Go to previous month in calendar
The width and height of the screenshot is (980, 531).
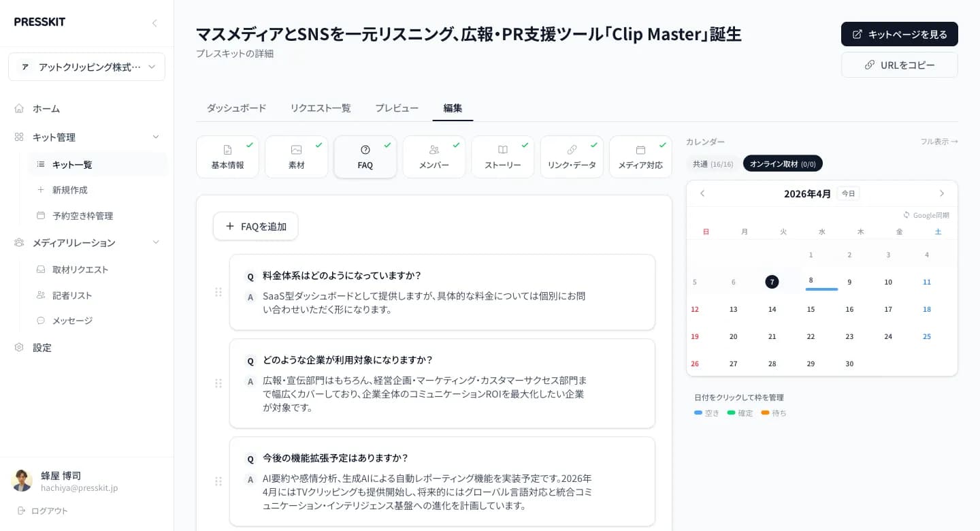702,193
